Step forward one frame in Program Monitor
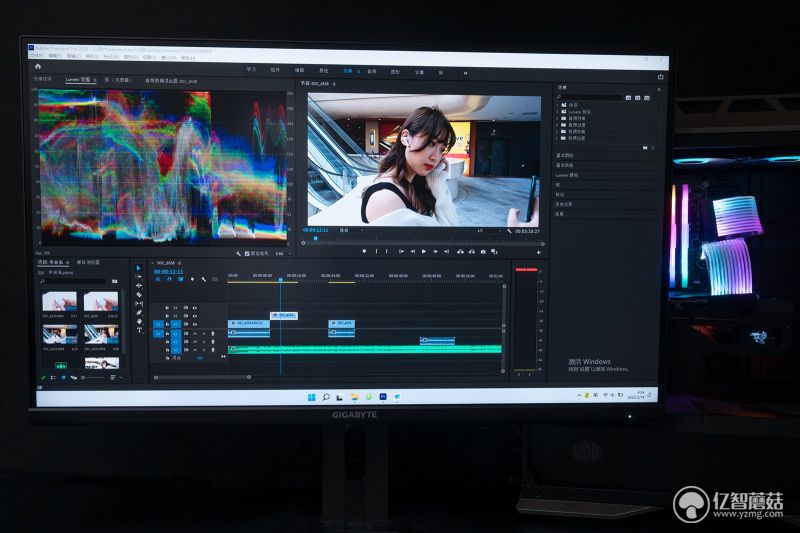 click(435, 251)
